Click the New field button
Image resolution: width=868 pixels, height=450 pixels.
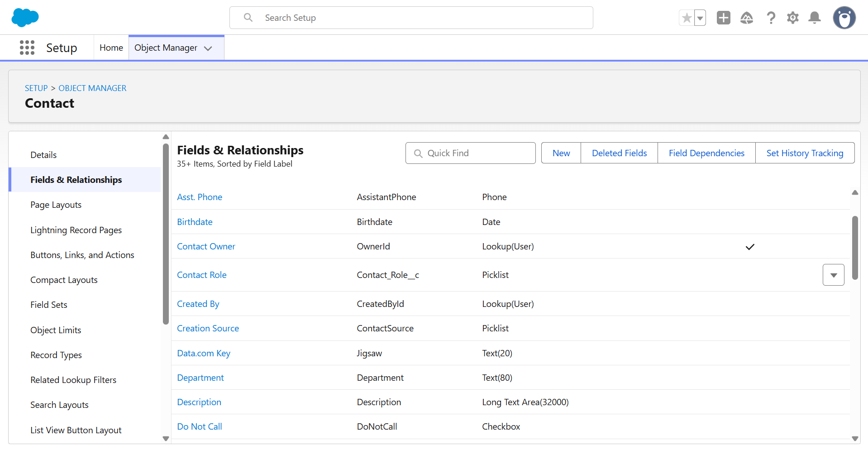(x=561, y=153)
